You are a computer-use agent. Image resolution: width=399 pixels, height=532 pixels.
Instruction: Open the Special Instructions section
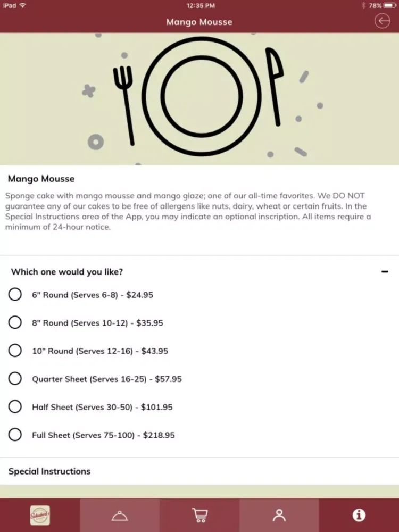pos(199,471)
